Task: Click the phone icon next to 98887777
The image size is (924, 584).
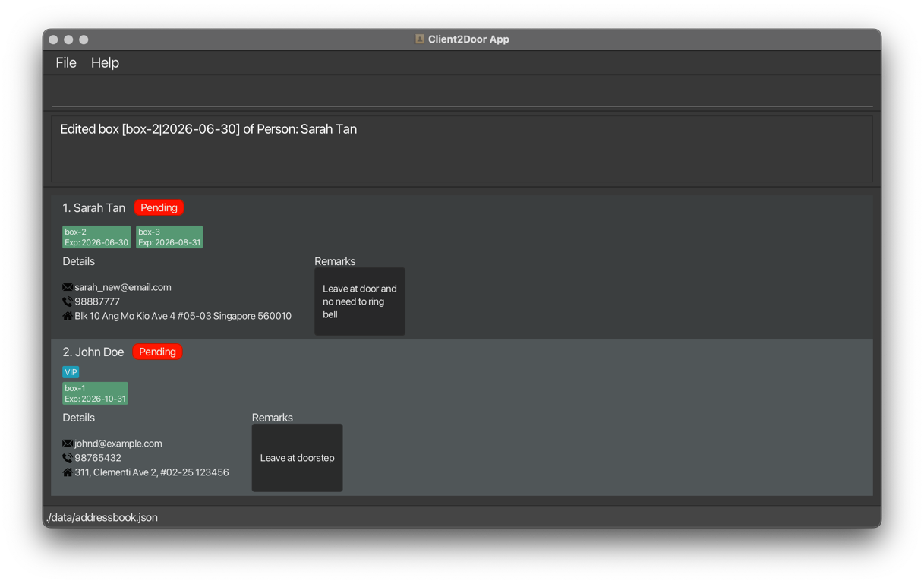Action: point(68,301)
